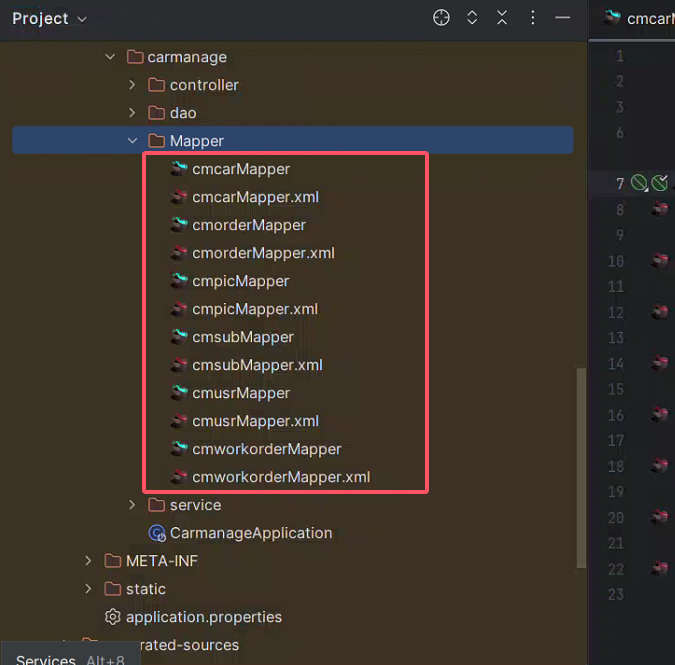Image resolution: width=675 pixels, height=665 pixels.
Task: Select the carmanage folder icon
Action: pyautogui.click(x=135, y=57)
